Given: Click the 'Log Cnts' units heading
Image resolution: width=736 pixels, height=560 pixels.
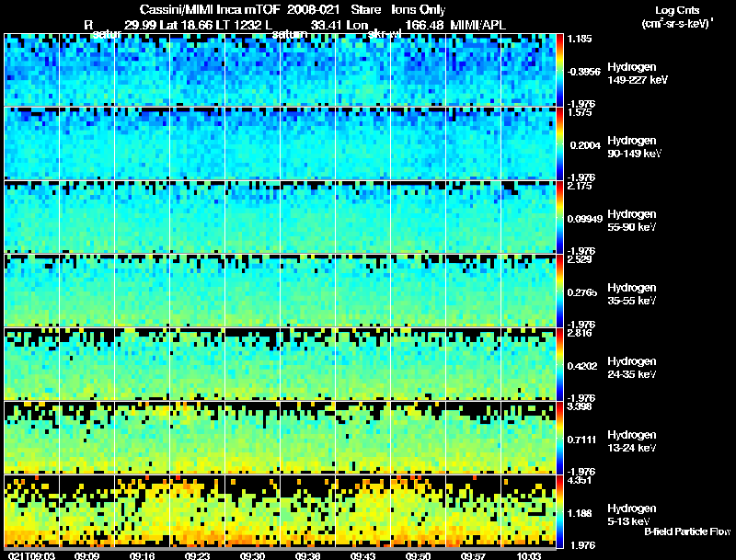Looking at the screenshot, I should click(x=677, y=10).
